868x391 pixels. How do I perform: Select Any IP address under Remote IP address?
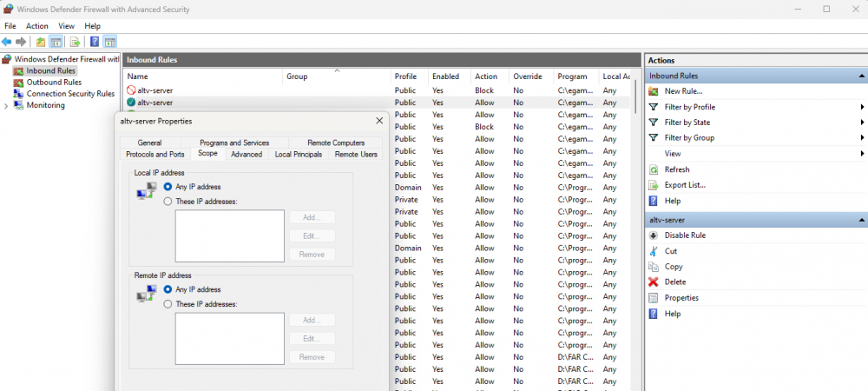[x=168, y=289]
